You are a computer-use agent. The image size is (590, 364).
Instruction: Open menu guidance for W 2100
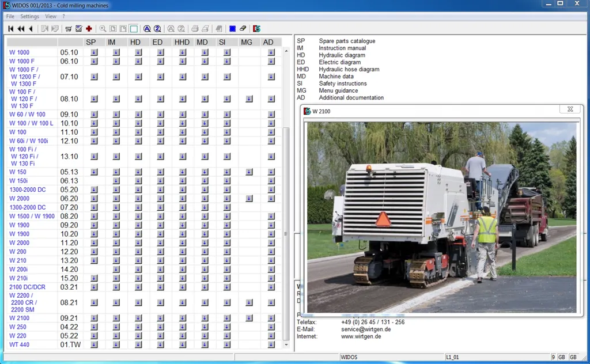tap(249, 318)
